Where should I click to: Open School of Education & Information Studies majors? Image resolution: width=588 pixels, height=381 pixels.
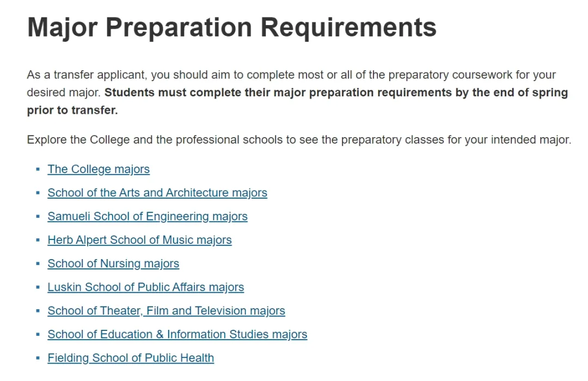tap(177, 335)
